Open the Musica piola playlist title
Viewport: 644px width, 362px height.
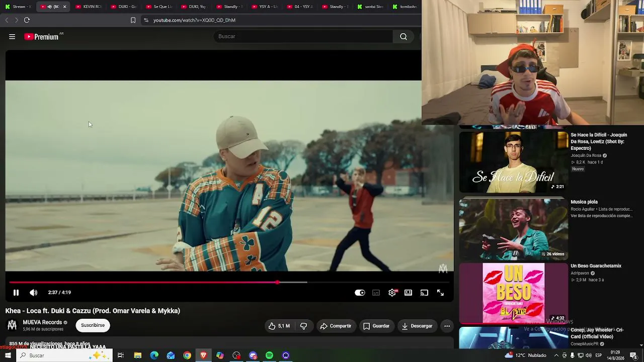(x=584, y=202)
